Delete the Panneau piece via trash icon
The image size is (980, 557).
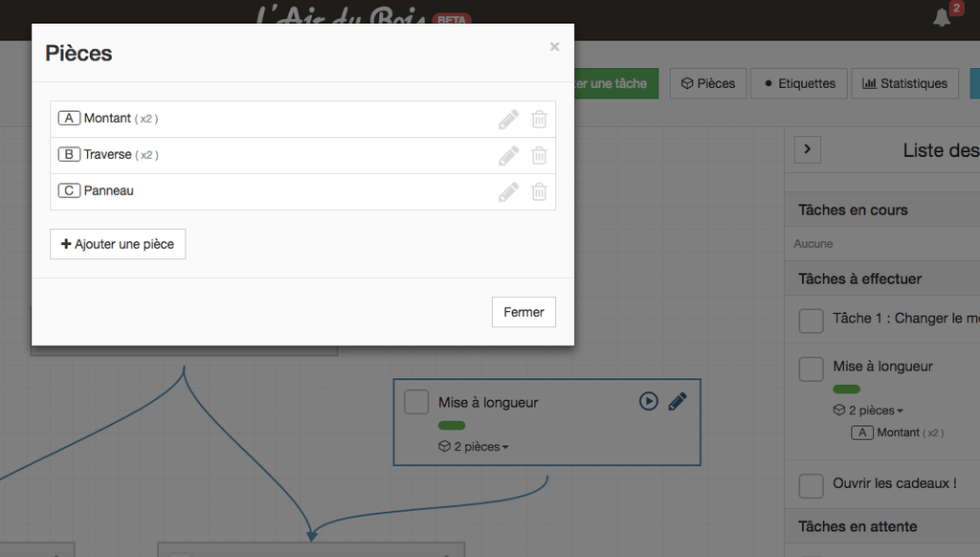tap(539, 192)
